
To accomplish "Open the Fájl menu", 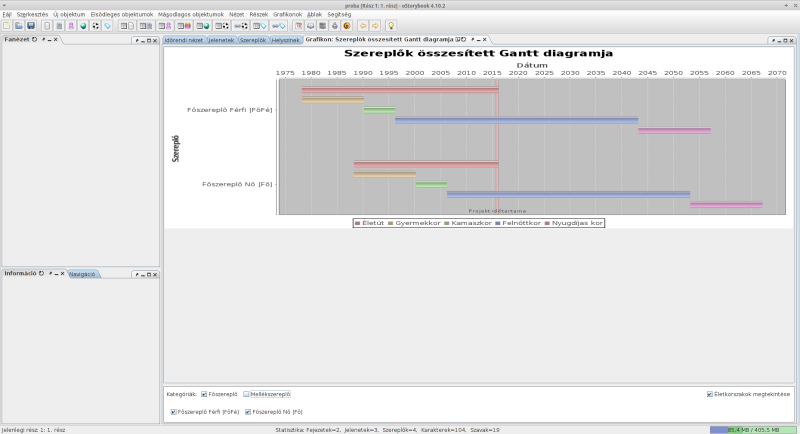I will 7,14.
